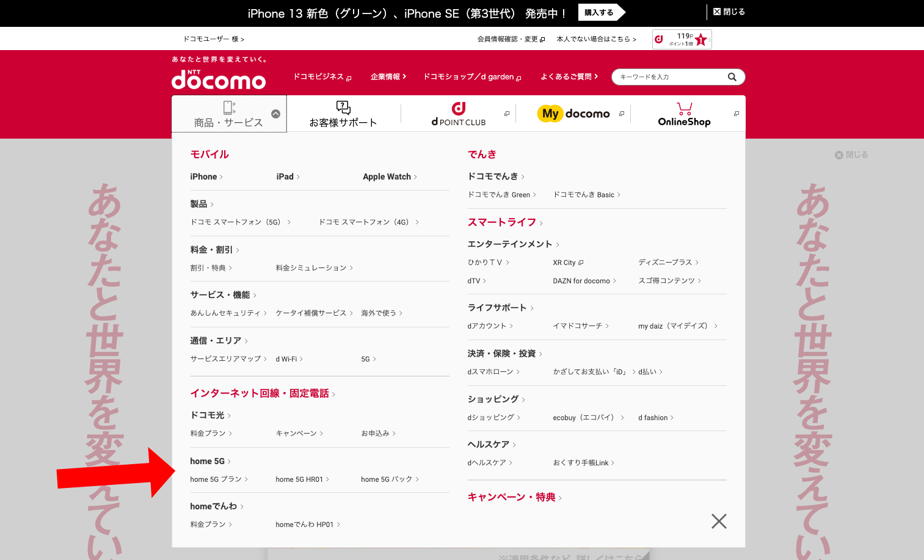Click the gray 閉じる button on the right
924x560 pixels.
851,155
